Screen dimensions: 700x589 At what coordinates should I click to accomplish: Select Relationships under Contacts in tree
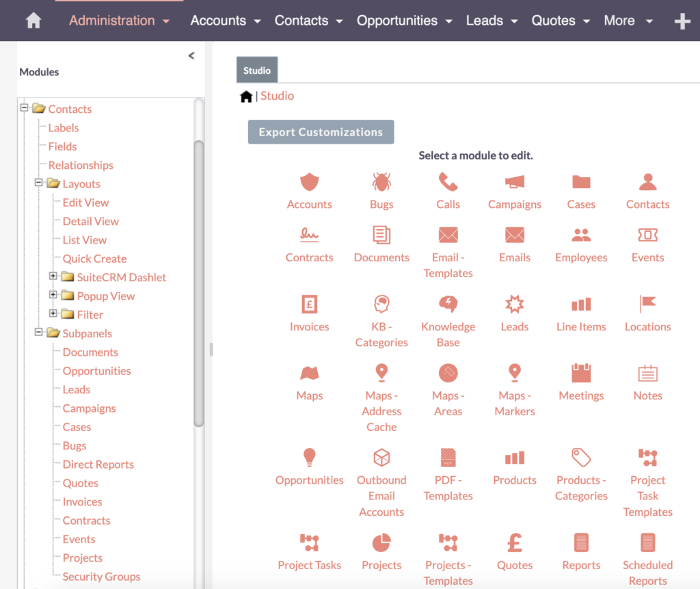point(81,166)
